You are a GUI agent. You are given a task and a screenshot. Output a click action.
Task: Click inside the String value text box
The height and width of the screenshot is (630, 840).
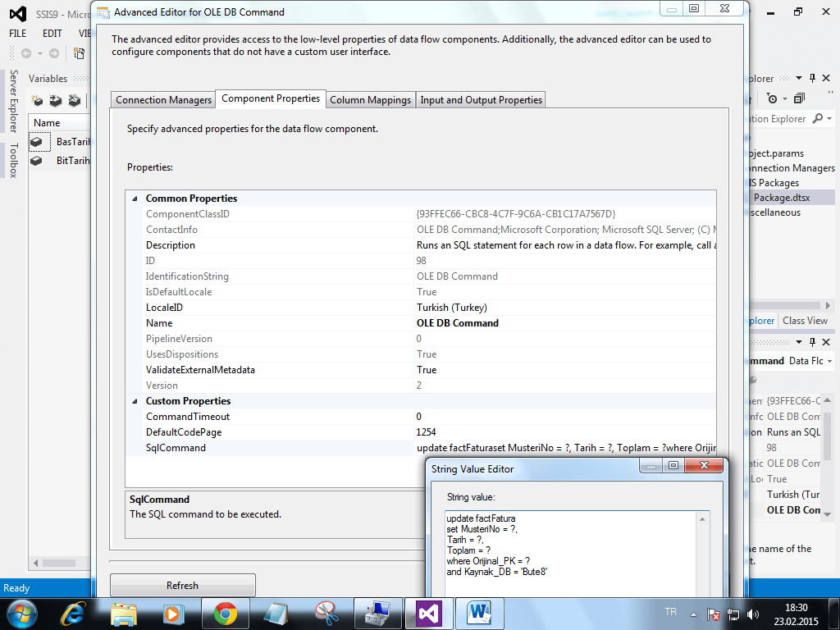click(x=571, y=554)
